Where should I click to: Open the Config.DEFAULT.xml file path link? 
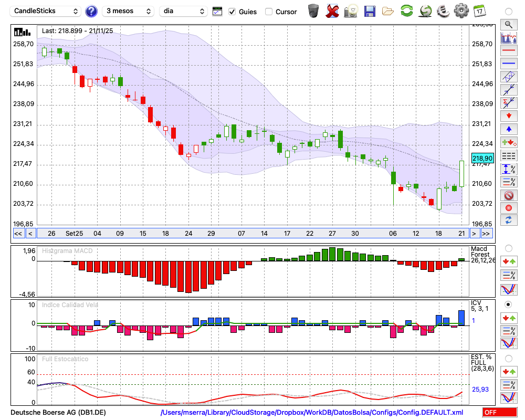tap(312, 413)
